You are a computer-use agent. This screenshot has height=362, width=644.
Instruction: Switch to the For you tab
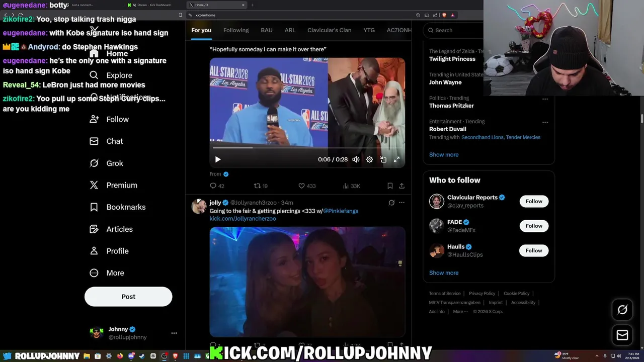click(201, 30)
